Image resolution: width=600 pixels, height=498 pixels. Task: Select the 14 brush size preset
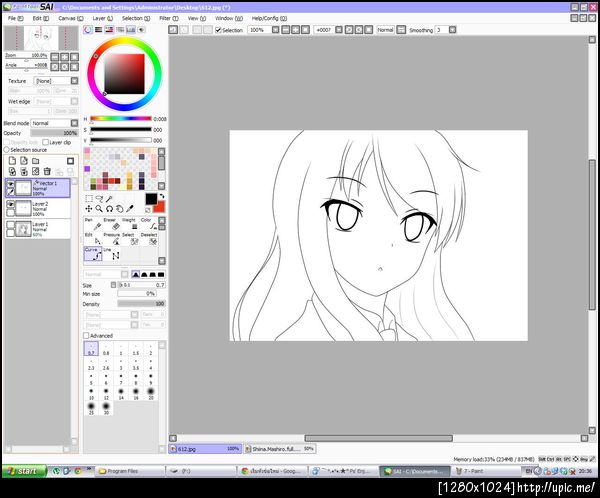click(121, 394)
